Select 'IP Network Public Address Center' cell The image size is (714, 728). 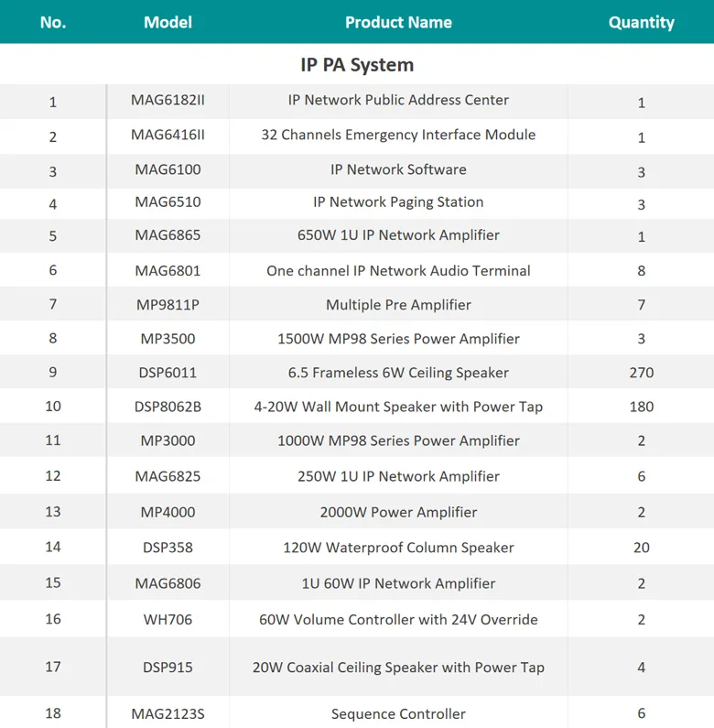398,100
